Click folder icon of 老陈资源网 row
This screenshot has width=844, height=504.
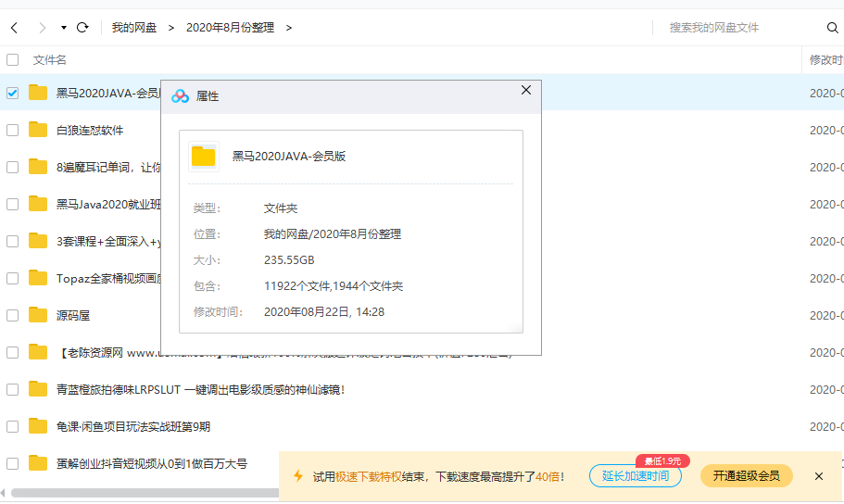(x=38, y=352)
